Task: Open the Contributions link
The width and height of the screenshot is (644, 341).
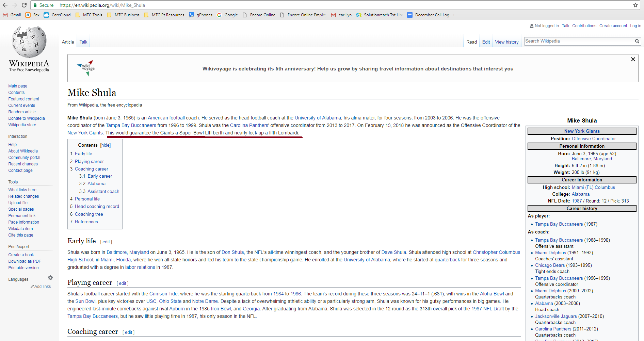Action: [584, 26]
